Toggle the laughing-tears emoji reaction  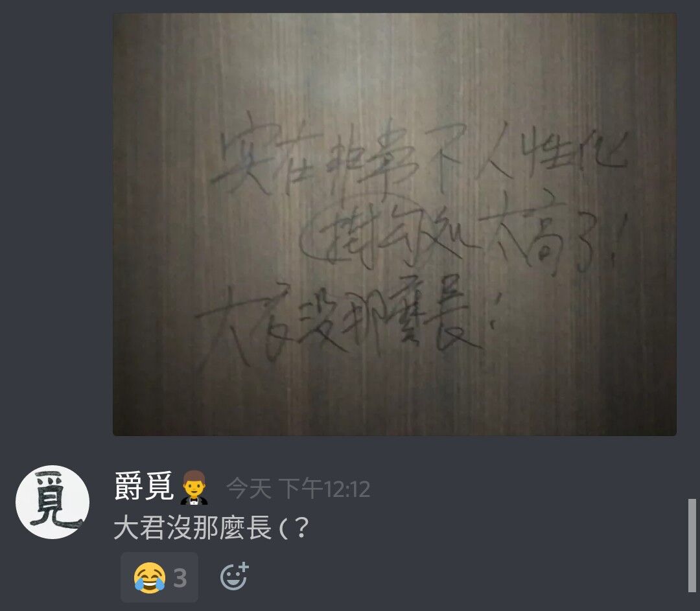click(x=159, y=577)
